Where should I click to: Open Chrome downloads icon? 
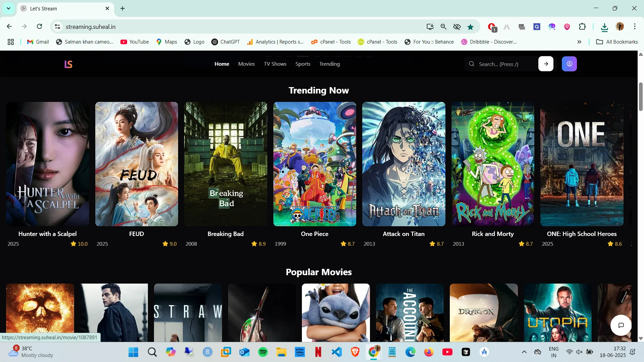604,27
